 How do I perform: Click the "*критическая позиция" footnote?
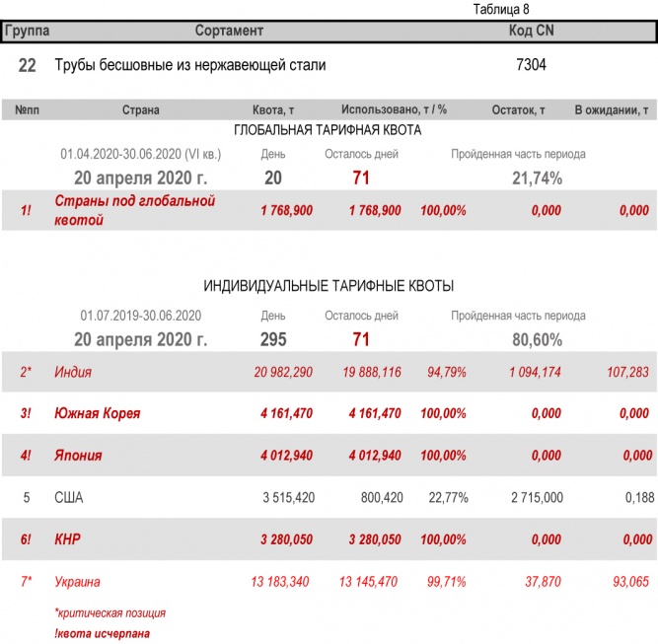tap(110, 613)
